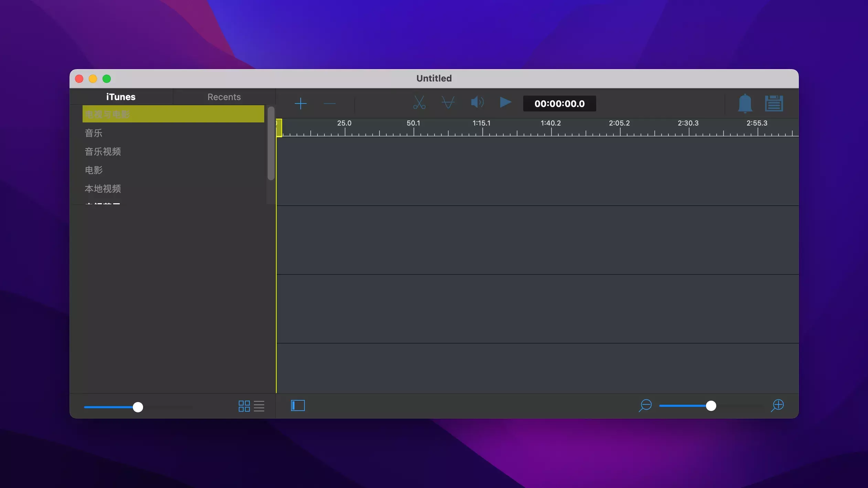The width and height of the screenshot is (868, 488).
Task: Open the Recents tab
Action: (x=224, y=97)
